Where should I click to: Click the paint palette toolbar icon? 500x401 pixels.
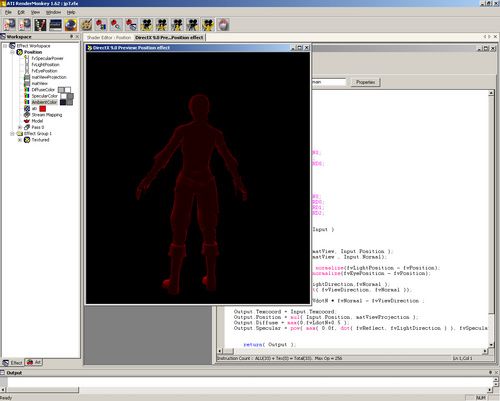pos(86,25)
